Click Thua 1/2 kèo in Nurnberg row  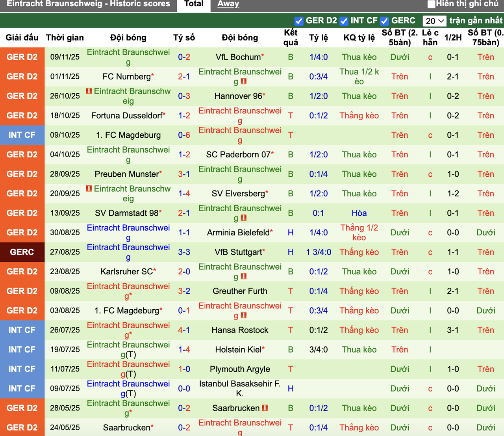coord(359,77)
